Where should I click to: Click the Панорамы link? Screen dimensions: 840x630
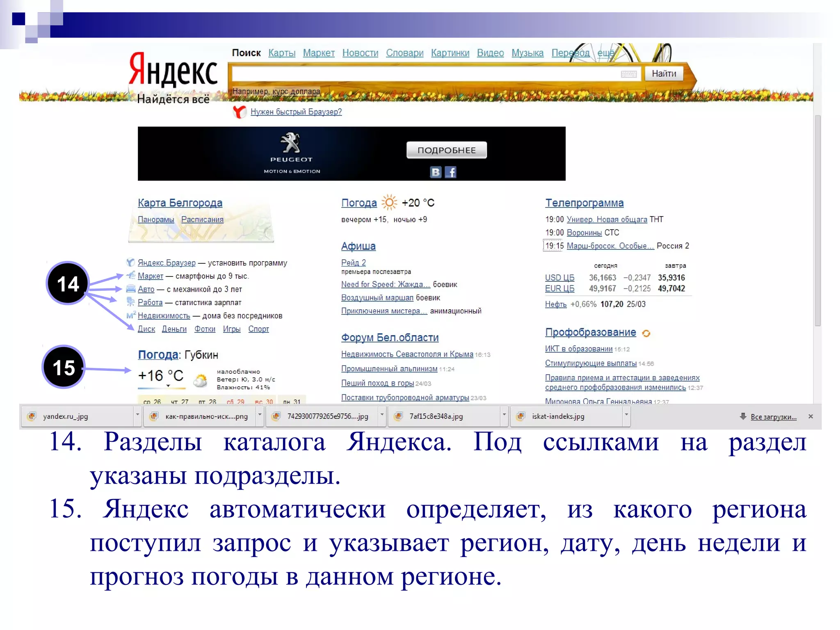[156, 219]
